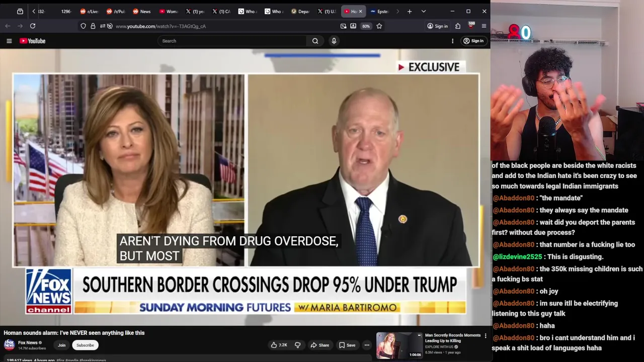Open more actions menu beside Save
Screen dimensions: 644x362
click(367, 345)
